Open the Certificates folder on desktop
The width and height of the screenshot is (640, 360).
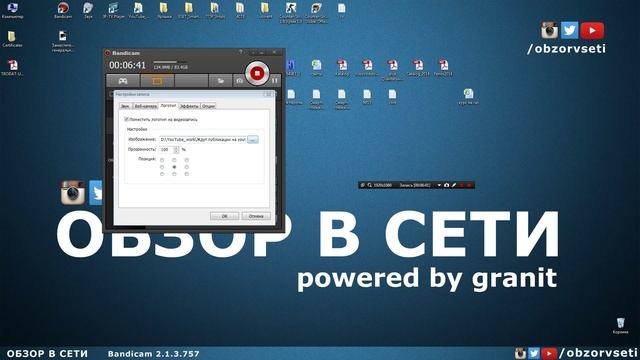click(12, 39)
